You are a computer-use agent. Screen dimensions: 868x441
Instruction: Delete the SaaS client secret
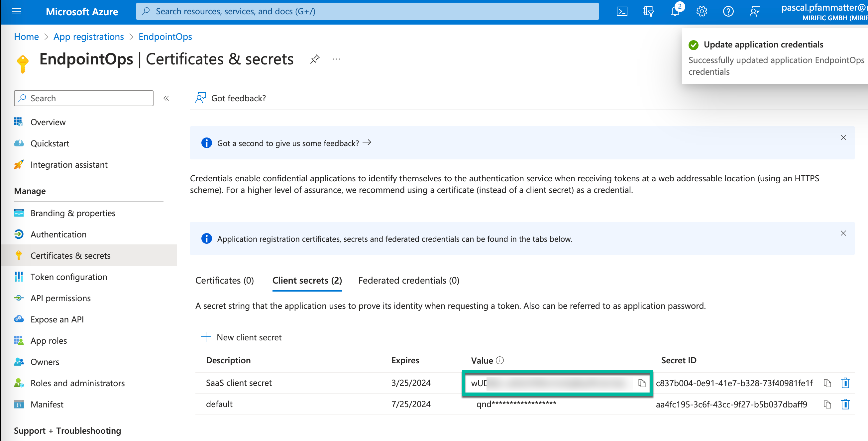click(845, 383)
